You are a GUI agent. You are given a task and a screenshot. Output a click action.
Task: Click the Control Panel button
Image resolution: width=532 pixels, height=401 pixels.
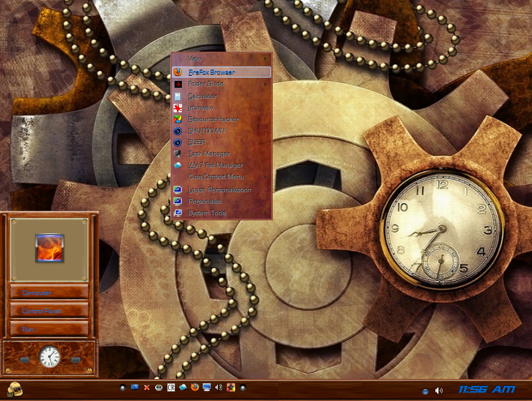(49, 311)
